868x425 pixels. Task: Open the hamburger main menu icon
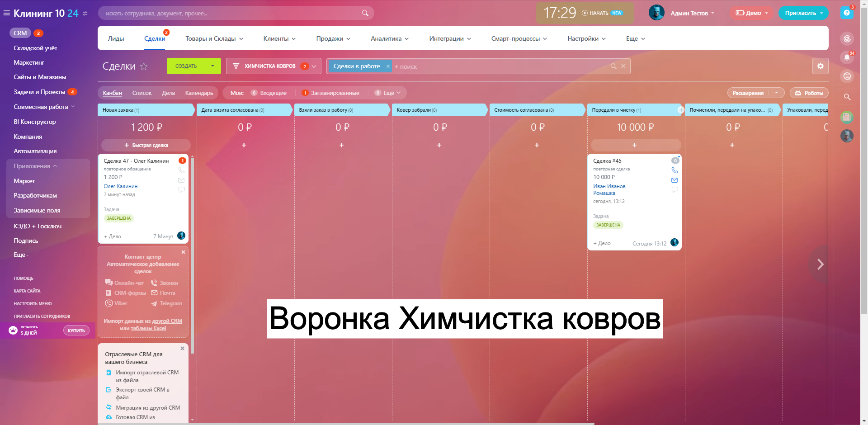click(x=7, y=13)
